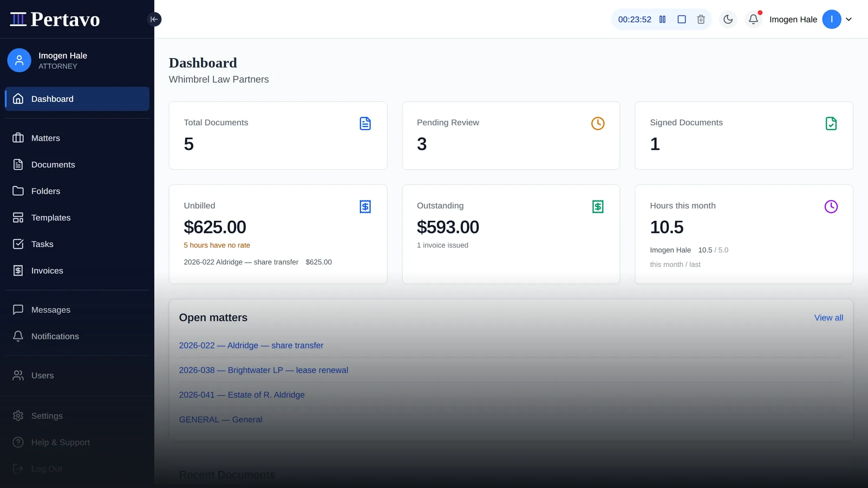This screenshot has height=488, width=868.
Task: Click the $593.00 outstanding amount
Action: [x=448, y=227]
